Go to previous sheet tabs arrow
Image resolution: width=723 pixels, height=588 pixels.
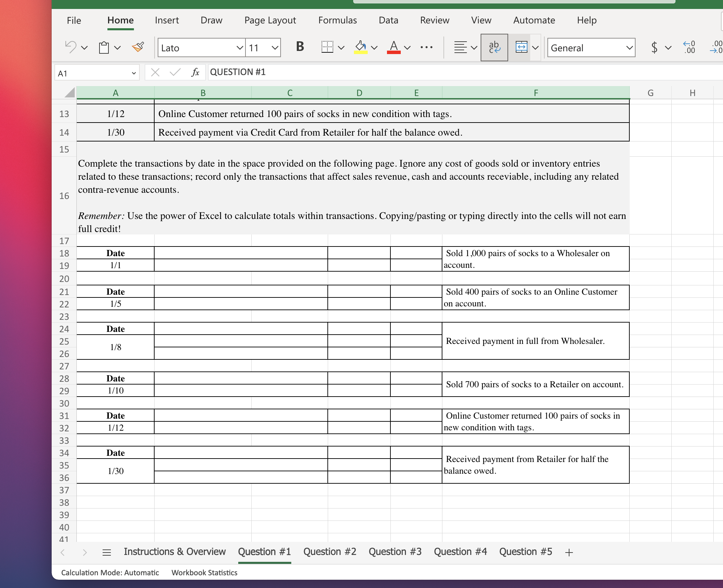(x=63, y=553)
